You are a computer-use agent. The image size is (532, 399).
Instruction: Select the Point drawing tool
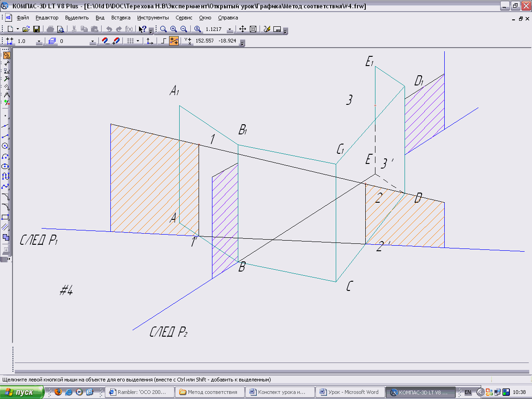6,116
